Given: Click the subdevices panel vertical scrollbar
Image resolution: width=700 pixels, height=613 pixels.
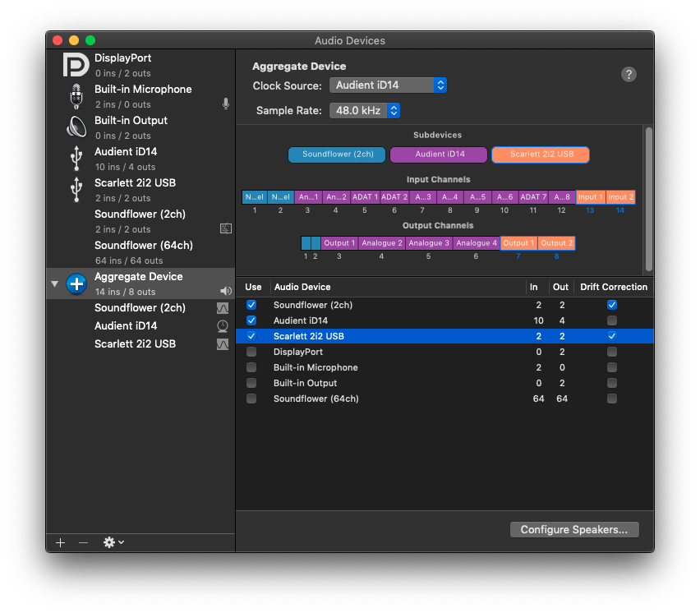Looking at the screenshot, I should (x=648, y=197).
